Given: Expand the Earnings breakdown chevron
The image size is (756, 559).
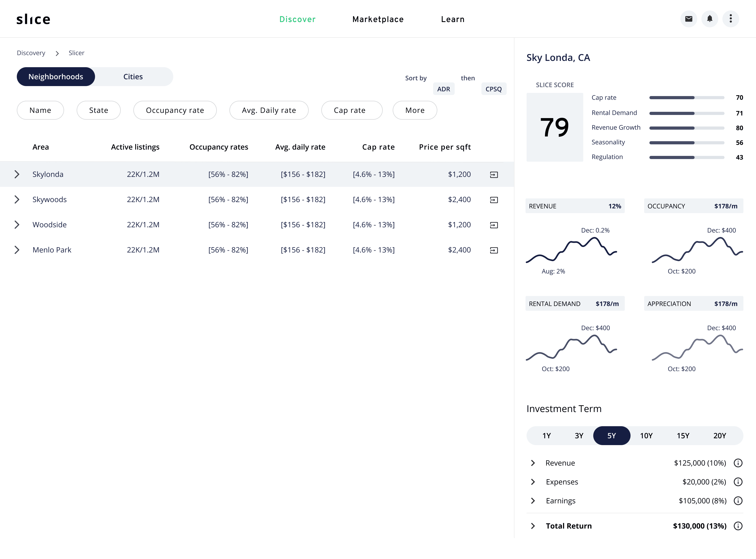Looking at the screenshot, I should tap(533, 501).
